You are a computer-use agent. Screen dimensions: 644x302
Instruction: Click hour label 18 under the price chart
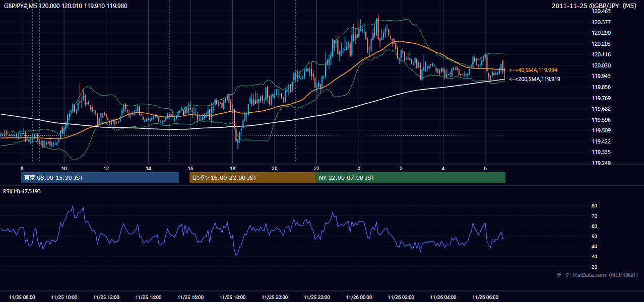pos(232,168)
